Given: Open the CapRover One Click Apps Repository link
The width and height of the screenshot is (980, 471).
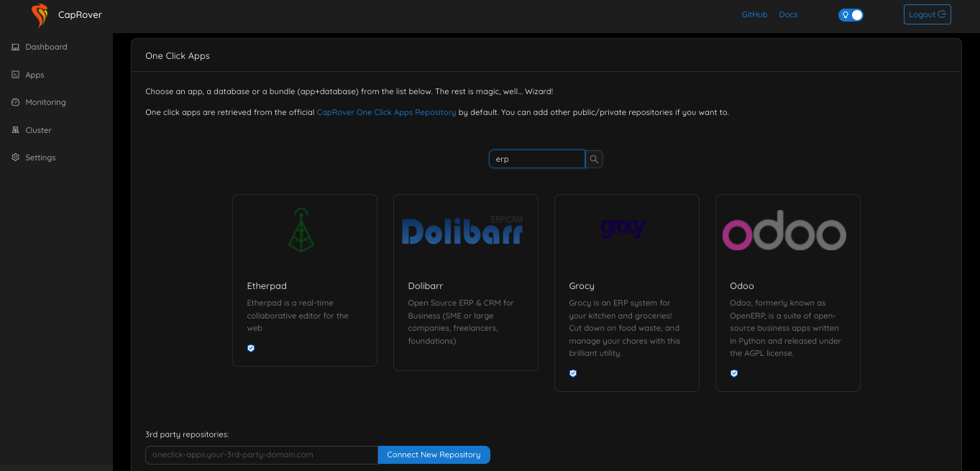Looking at the screenshot, I should (386, 112).
